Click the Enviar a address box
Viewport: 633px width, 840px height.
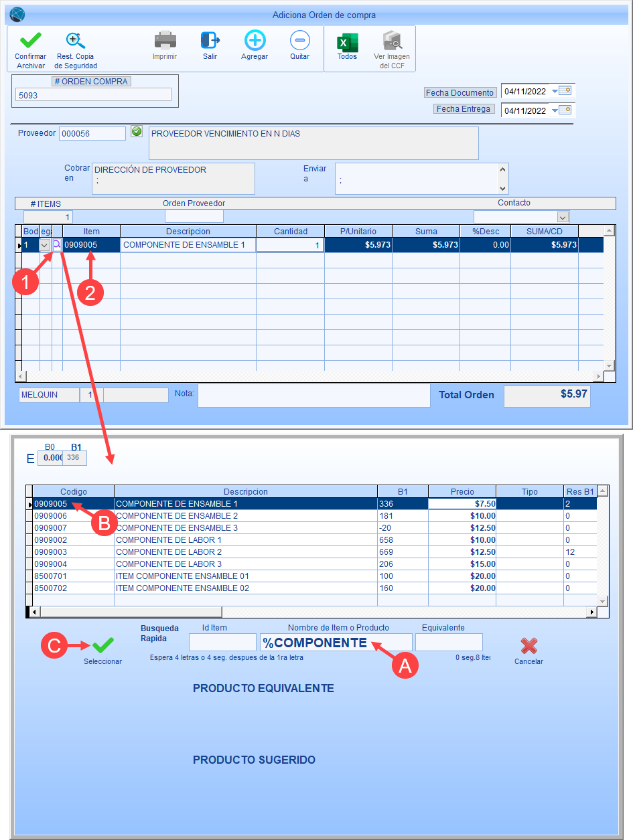(x=417, y=179)
